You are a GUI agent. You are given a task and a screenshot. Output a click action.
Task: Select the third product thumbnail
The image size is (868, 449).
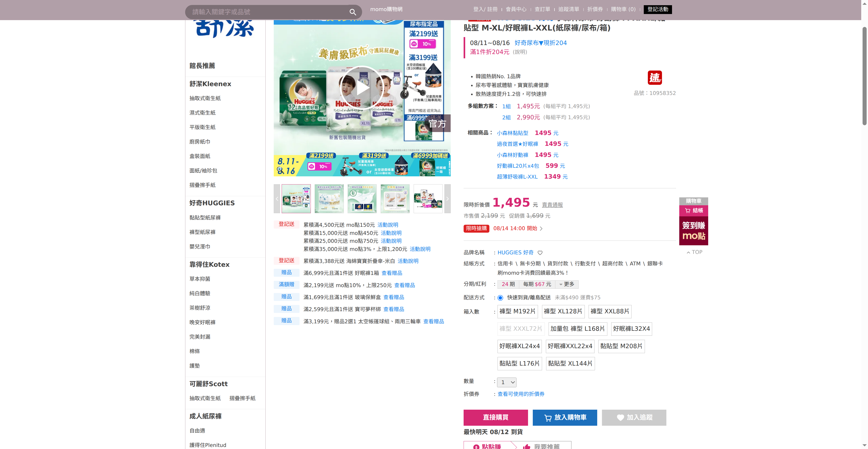(362, 199)
